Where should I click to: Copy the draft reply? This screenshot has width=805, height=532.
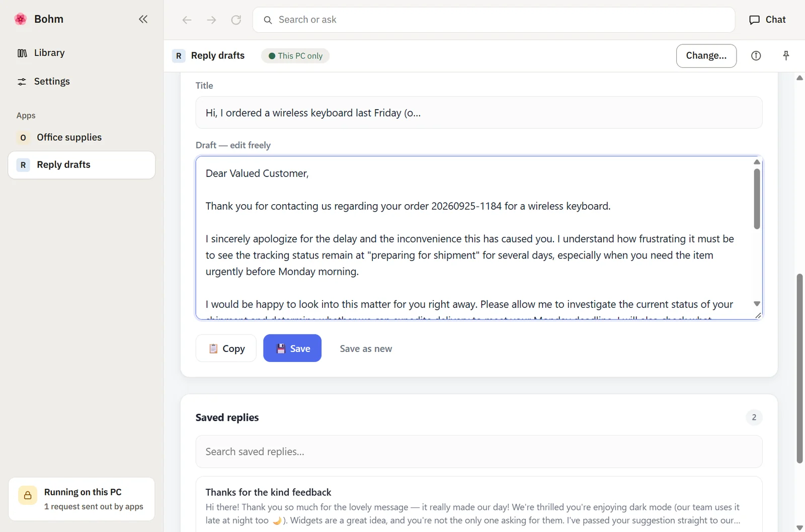coord(226,348)
